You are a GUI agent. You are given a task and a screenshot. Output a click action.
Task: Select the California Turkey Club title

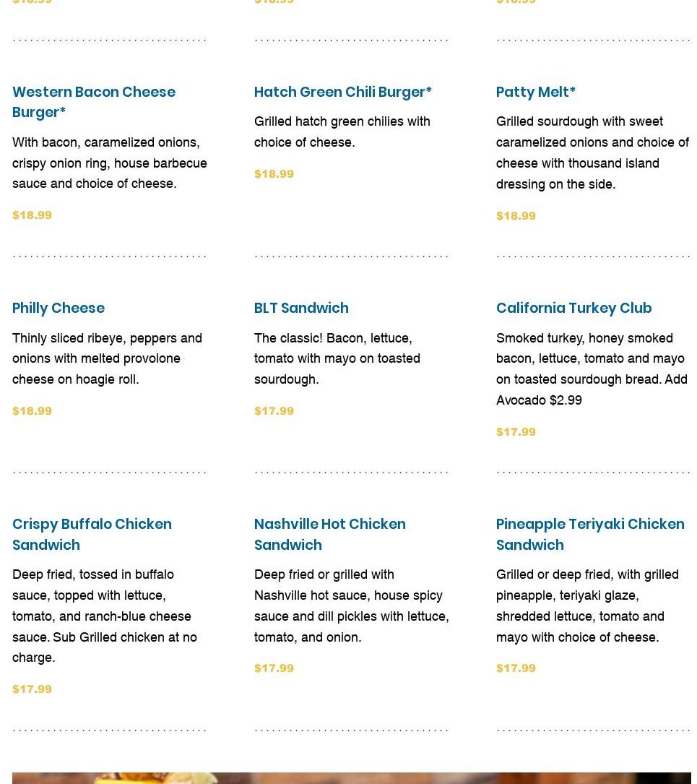click(573, 308)
